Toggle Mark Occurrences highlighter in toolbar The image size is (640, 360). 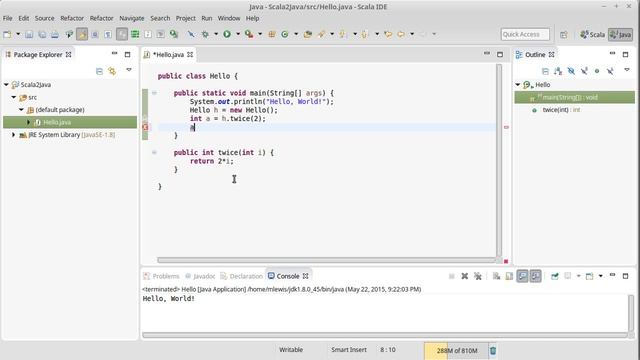[82, 34]
